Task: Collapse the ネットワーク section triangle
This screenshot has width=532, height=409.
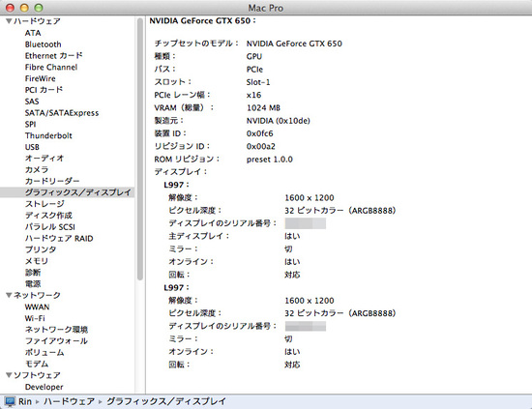Action: tap(9, 296)
